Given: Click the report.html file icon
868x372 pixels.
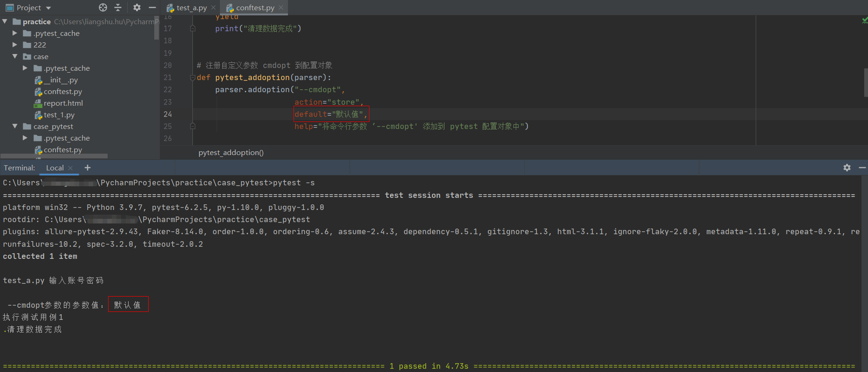Looking at the screenshot, I should click(x=38, y=103).
